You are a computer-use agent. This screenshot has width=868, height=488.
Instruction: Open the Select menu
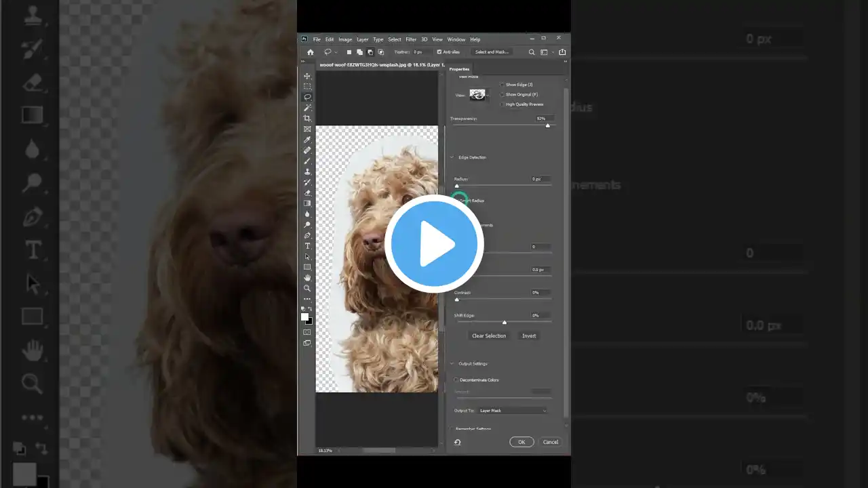(x=395, y=39)
